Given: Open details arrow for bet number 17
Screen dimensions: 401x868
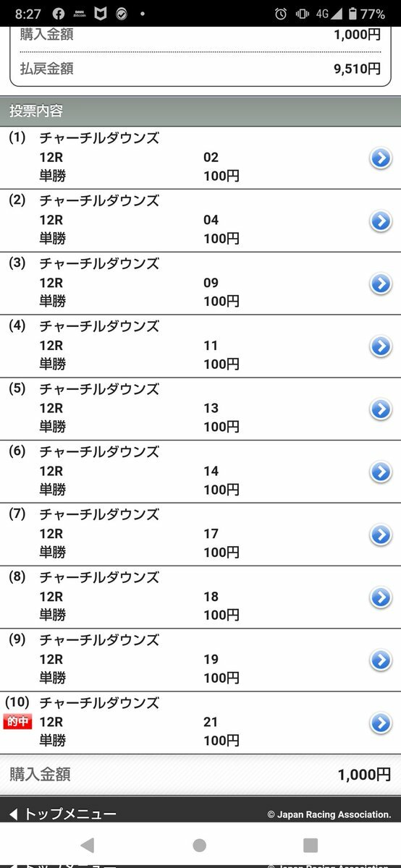Looking at the screenshot, I should click(381, 535).
